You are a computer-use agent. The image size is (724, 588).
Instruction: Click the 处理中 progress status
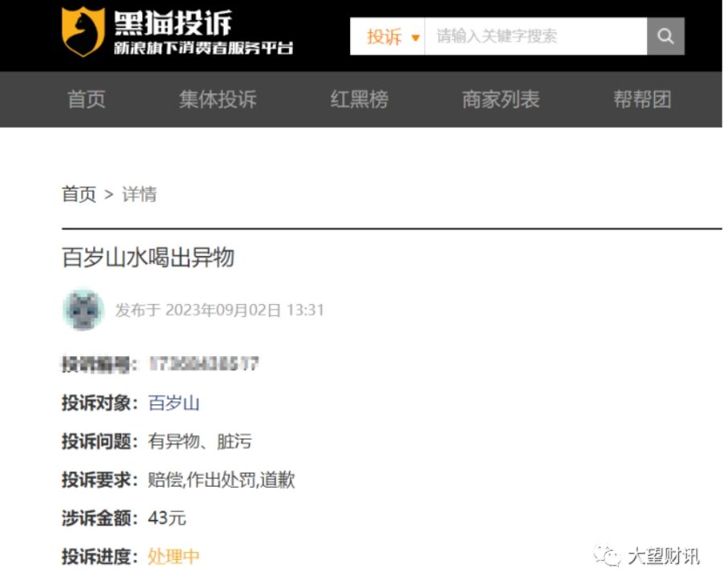pos(173,557)
